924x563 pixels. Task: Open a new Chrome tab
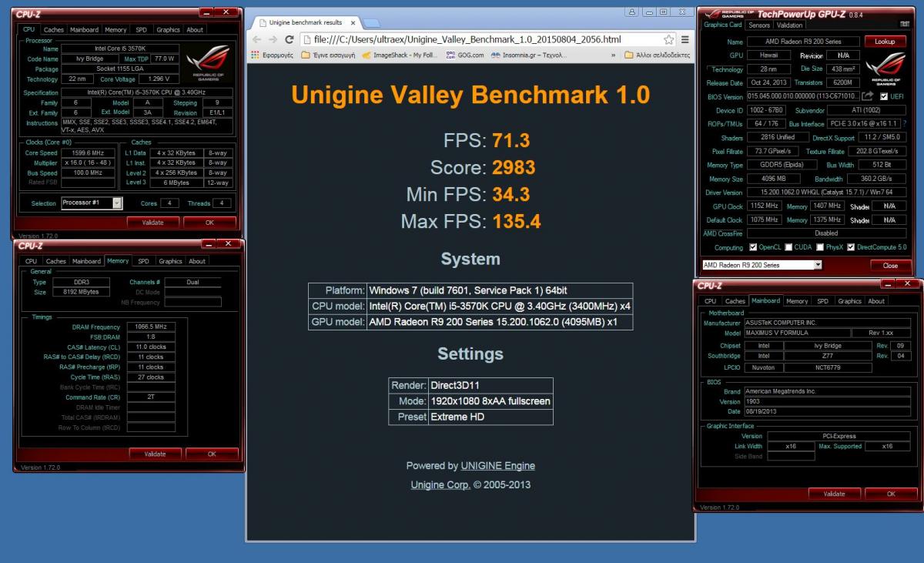pos(371,23)
